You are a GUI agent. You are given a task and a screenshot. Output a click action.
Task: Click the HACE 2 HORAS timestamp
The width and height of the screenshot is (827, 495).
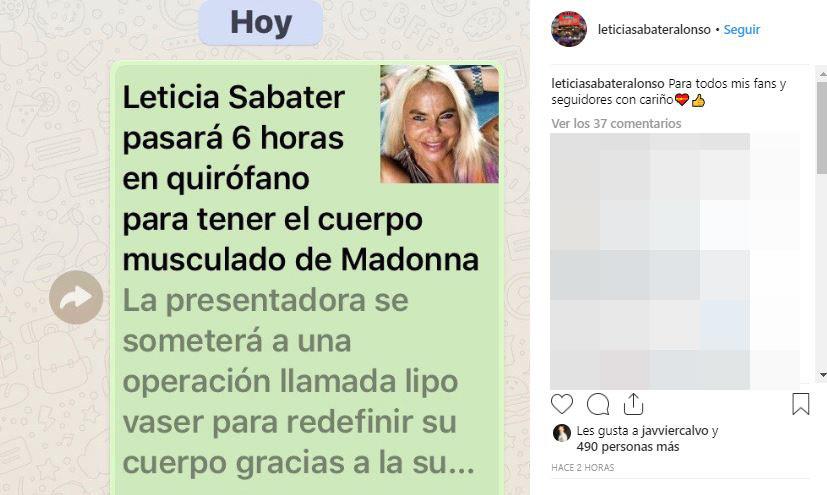[583, 468]
